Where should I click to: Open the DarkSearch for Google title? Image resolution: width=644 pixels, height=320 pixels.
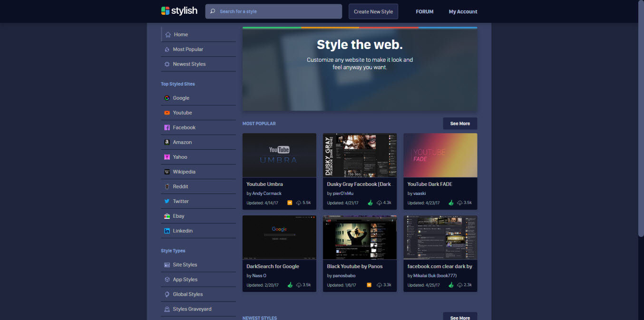pos(273,266)
